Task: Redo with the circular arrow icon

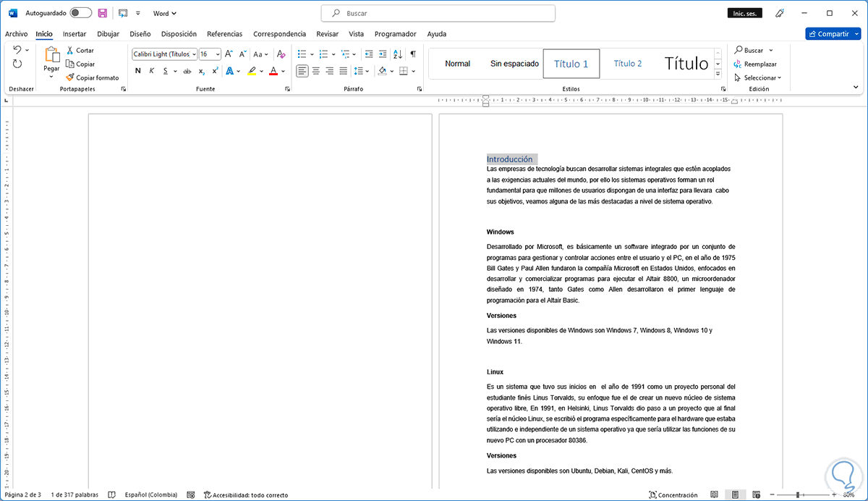Action: [17, 64]
